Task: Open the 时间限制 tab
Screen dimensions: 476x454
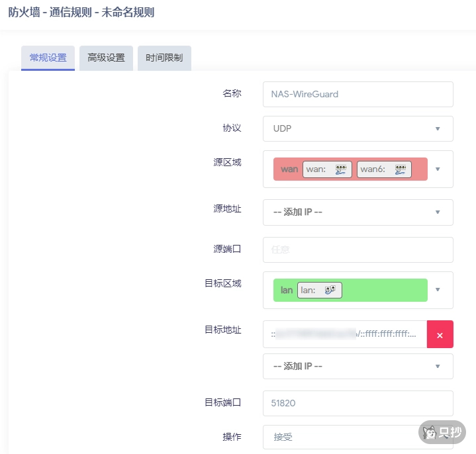Action: point(164,58)
